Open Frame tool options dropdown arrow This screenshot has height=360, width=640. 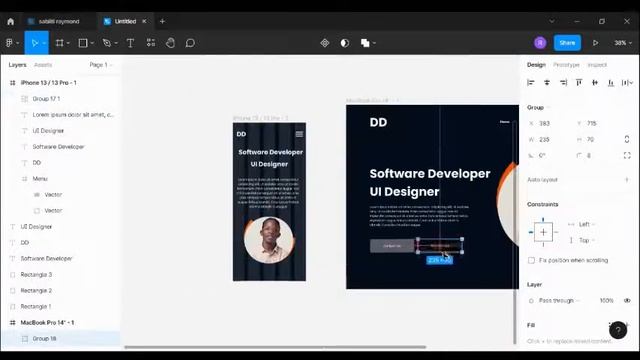point(68,43)
